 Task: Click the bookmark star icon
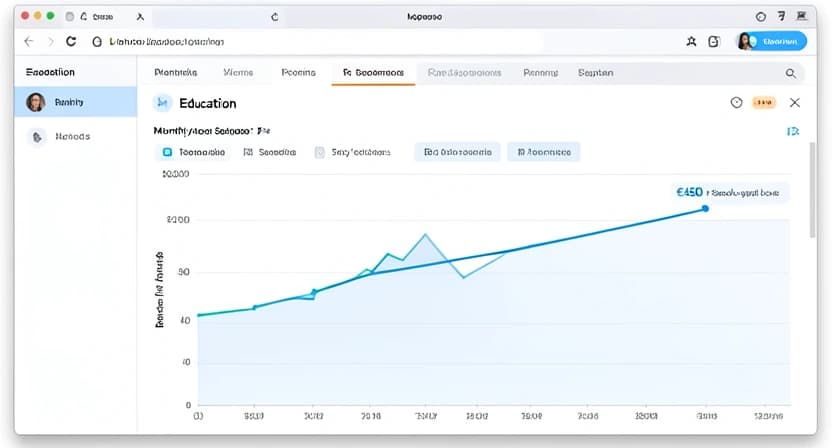point(691,41)
